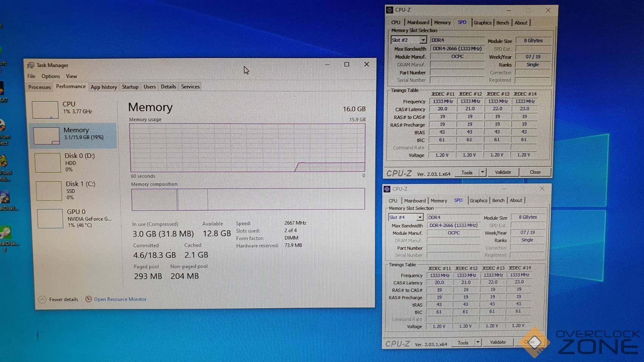Open the View menu in Task Manager
Screen dimensions: 644x362
71,76
